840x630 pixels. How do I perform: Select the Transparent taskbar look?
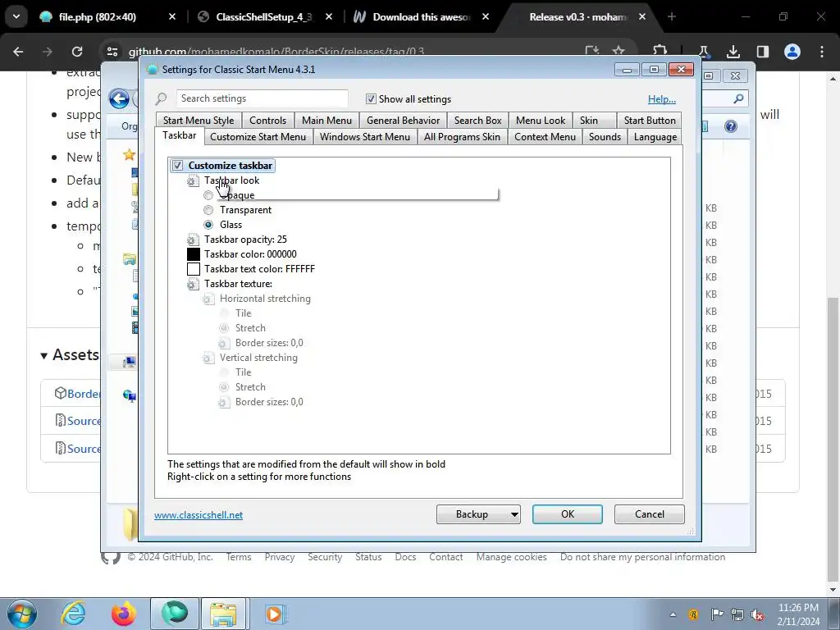coord(208,210)
